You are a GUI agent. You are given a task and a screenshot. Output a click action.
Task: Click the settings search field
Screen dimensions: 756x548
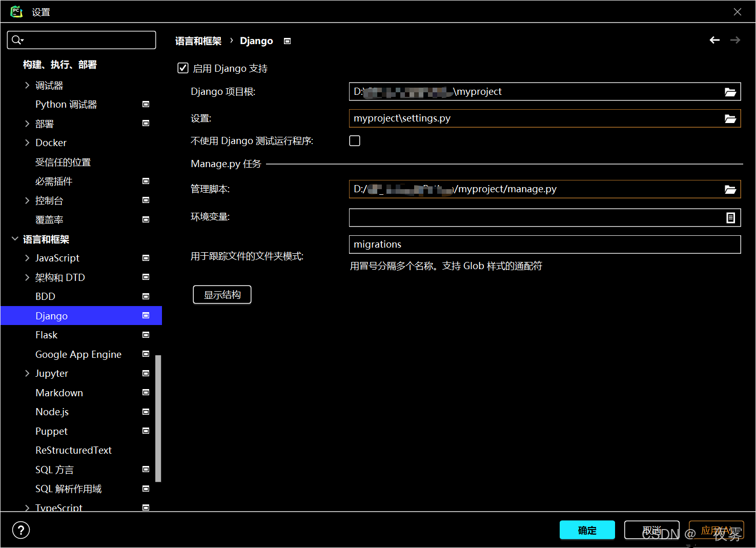point(81,40)
